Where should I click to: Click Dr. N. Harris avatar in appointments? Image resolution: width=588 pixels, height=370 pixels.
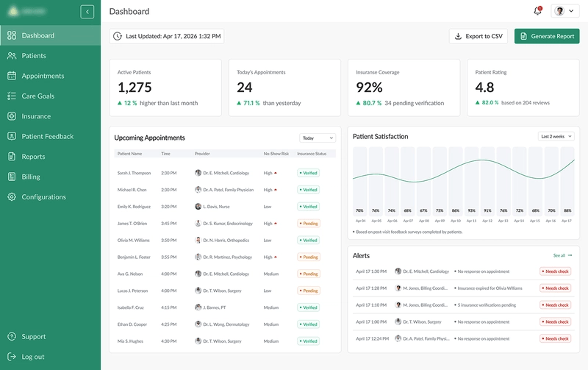pos(198,240)
